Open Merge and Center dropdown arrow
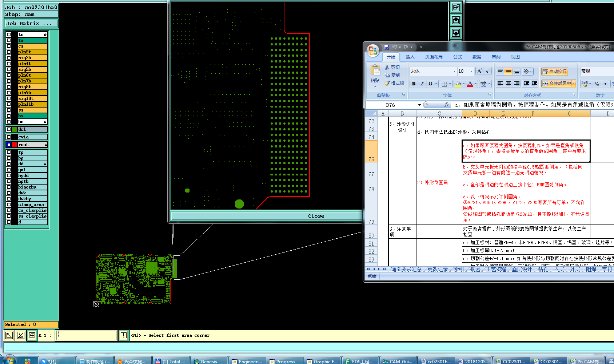 tap(574, 84)
